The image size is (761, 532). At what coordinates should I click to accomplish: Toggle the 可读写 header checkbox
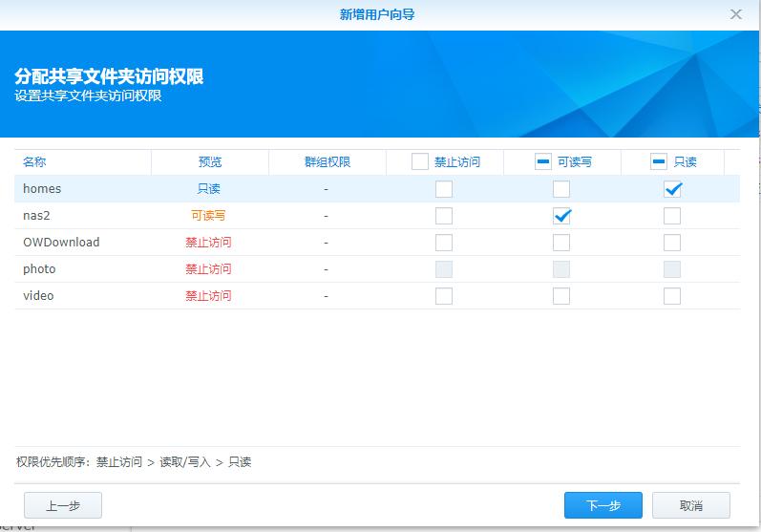point(542,161)
